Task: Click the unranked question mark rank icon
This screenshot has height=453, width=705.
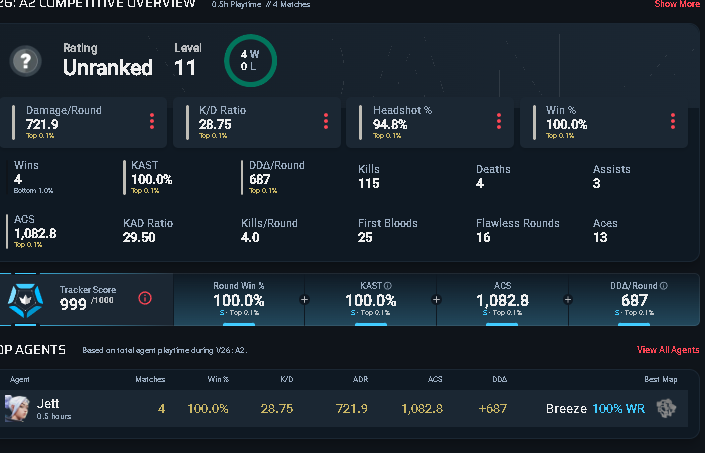Action: coord(26,61)
